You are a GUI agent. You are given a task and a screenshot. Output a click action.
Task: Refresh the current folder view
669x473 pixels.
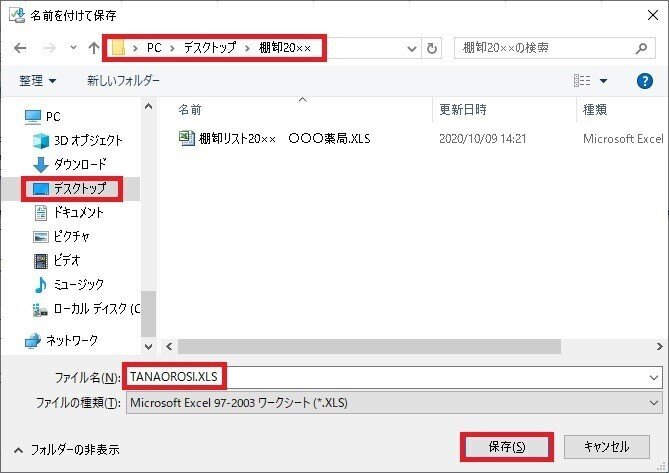point(432,49)
